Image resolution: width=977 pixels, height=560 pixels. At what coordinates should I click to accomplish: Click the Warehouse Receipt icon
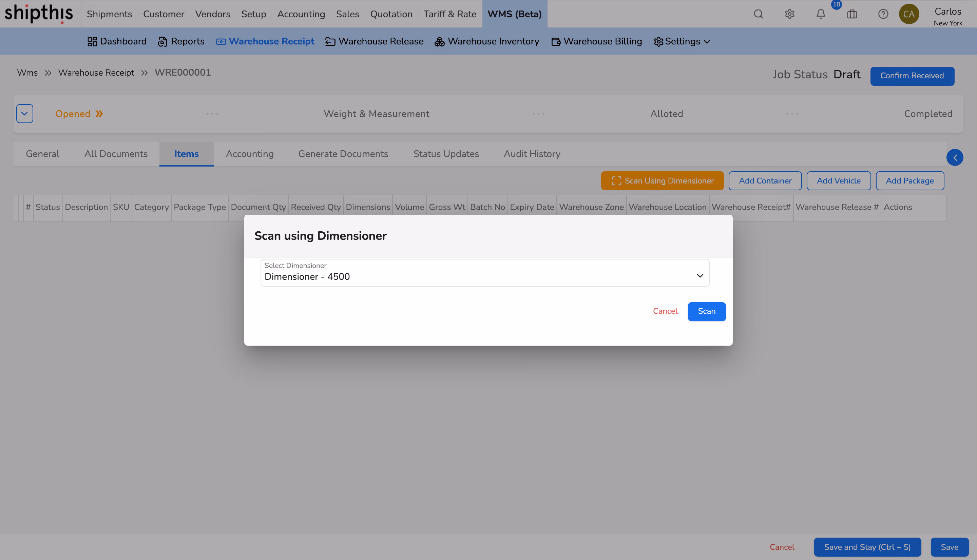click(221, 41)
